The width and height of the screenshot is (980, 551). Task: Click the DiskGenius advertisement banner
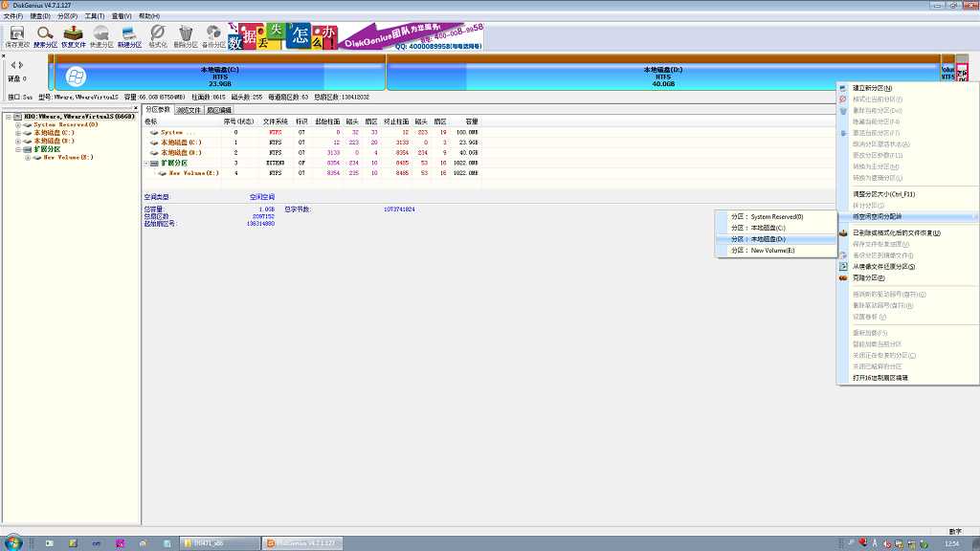coord(356,36)
